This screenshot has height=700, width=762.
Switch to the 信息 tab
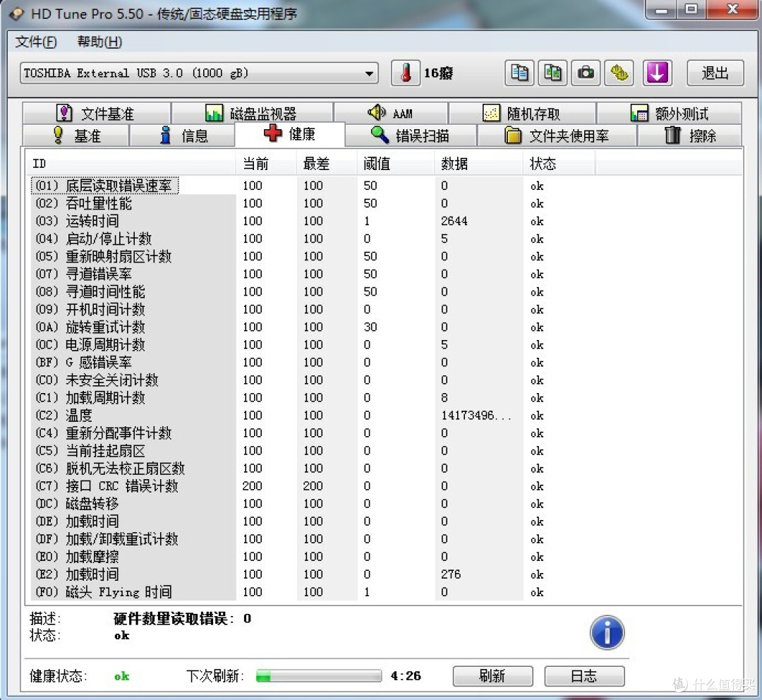(x=183, y=135)
